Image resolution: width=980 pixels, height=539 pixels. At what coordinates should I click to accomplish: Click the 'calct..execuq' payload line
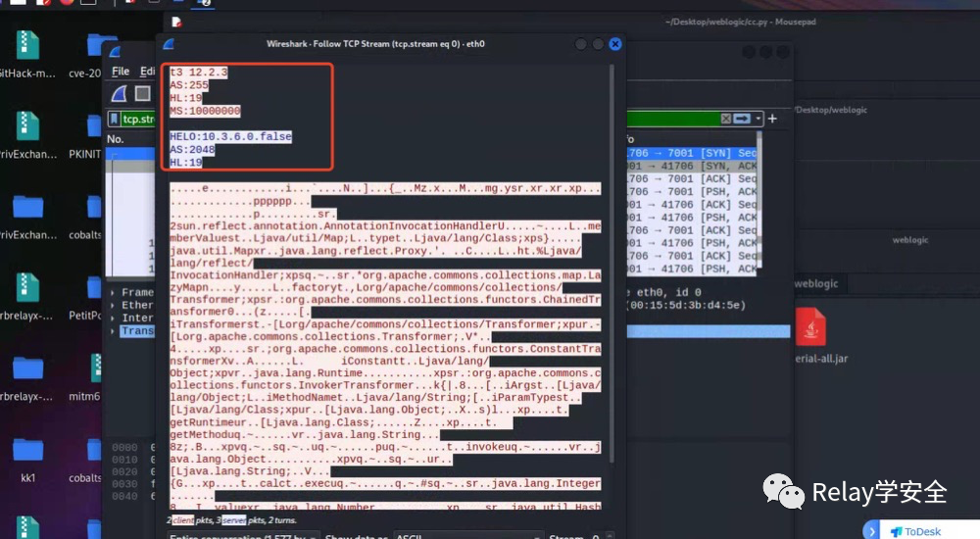tap(385, 483)
